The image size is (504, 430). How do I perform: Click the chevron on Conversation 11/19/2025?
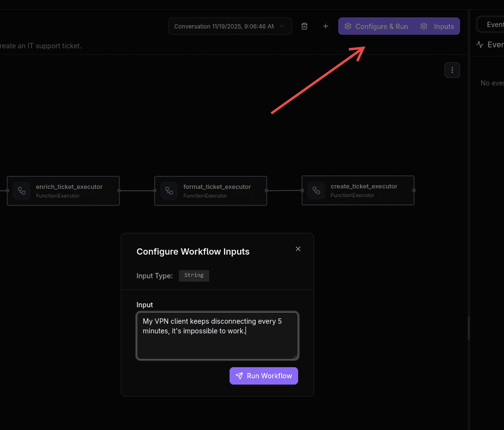283,26
